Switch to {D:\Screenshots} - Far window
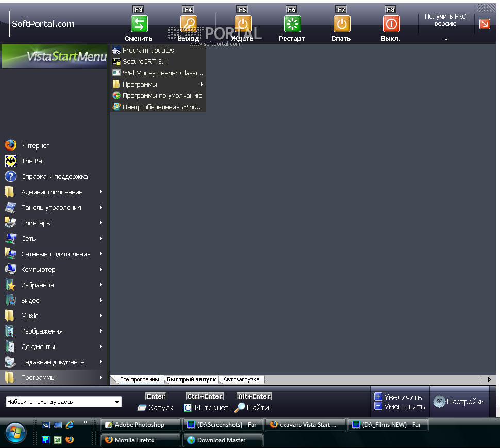 pos(223,425)
